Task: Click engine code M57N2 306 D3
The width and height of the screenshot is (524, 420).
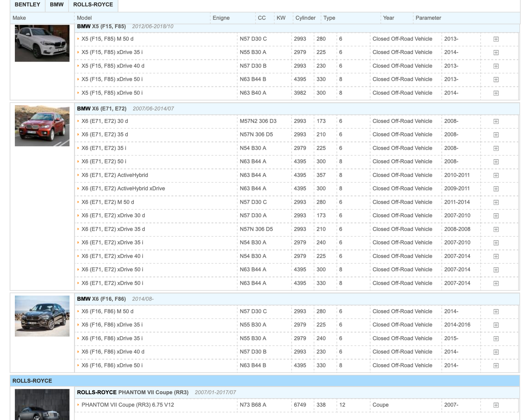Action: [258, 121]
